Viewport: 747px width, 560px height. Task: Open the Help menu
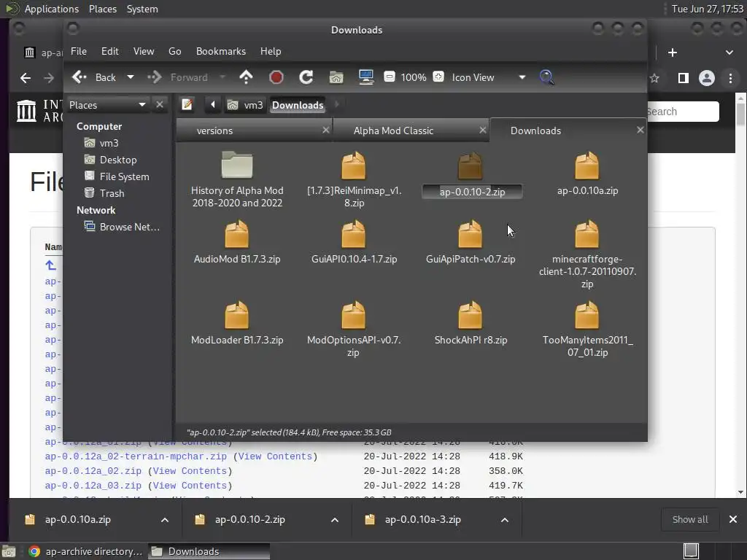pyautogui.click(x=271, y=51)
